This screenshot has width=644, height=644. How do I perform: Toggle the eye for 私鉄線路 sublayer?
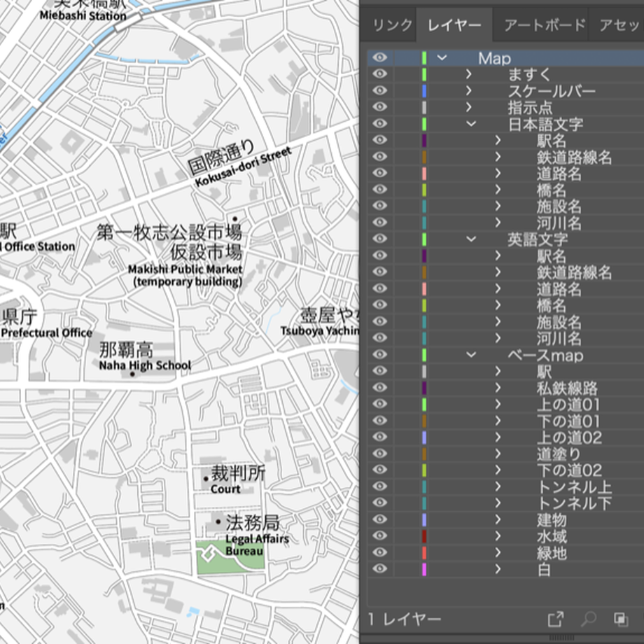[x=380, y=387]
